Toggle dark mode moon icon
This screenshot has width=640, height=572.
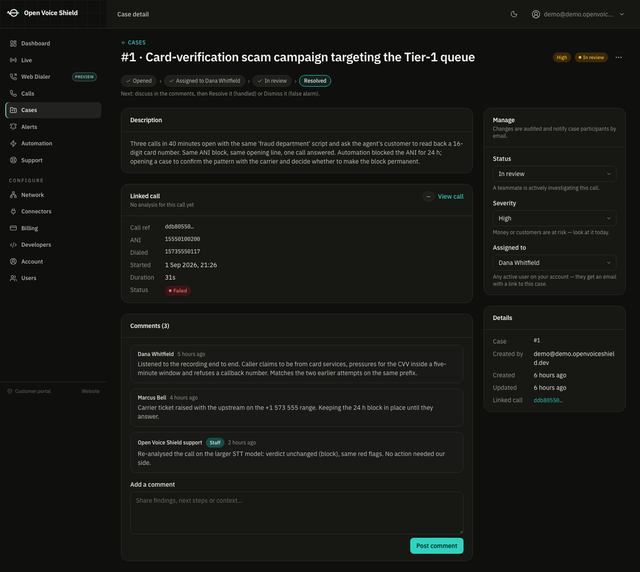click(514, 14)
